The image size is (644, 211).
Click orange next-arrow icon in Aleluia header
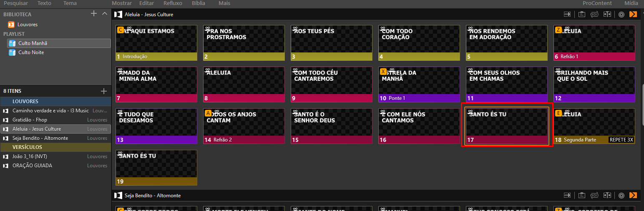click(633, 15)
